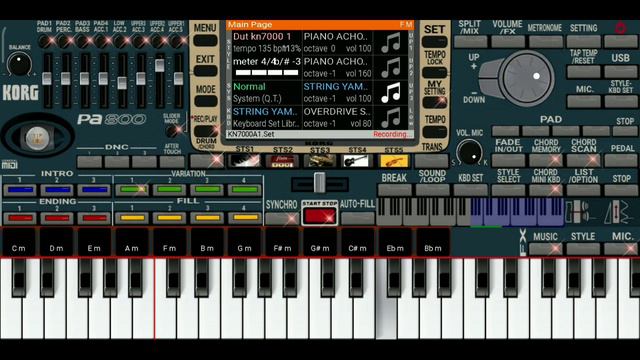Click the EXIT button

pos(205,71)
